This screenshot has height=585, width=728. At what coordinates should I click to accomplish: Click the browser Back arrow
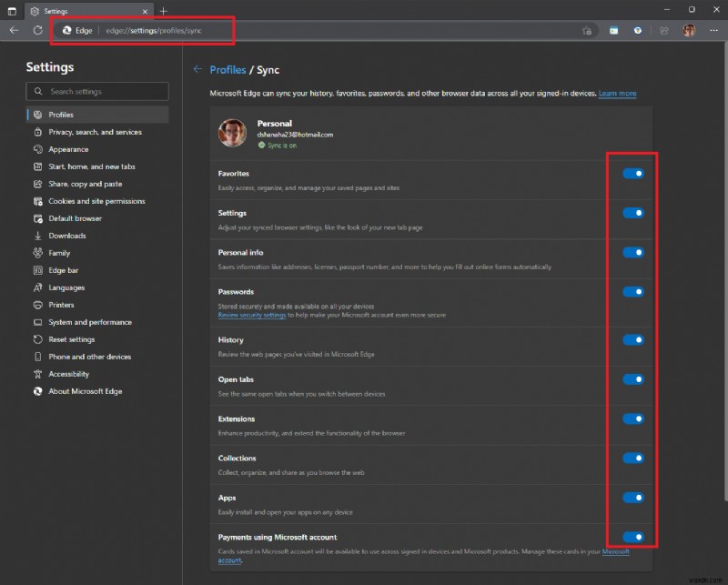tap(14, 30)
